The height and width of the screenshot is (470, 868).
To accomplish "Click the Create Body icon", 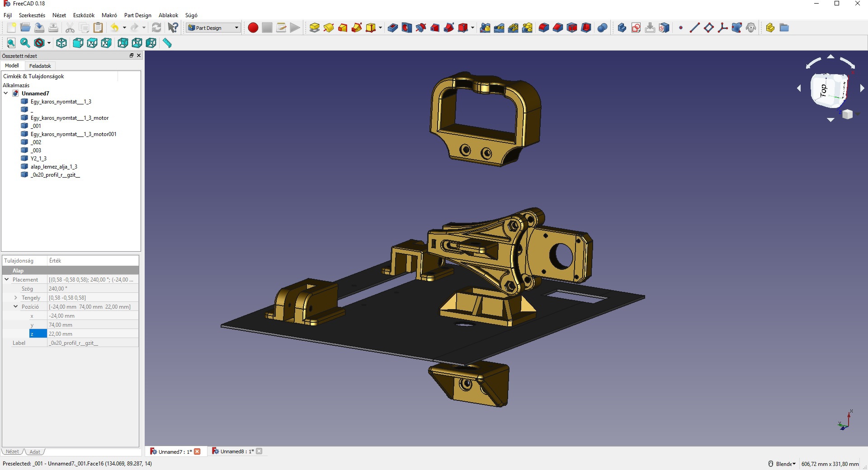I will point(622,28).
